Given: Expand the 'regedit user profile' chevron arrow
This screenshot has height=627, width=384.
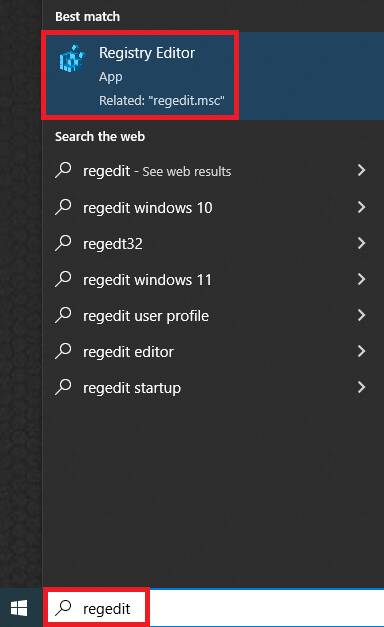Looking at the screenshot, I should (x=361, y=315).
